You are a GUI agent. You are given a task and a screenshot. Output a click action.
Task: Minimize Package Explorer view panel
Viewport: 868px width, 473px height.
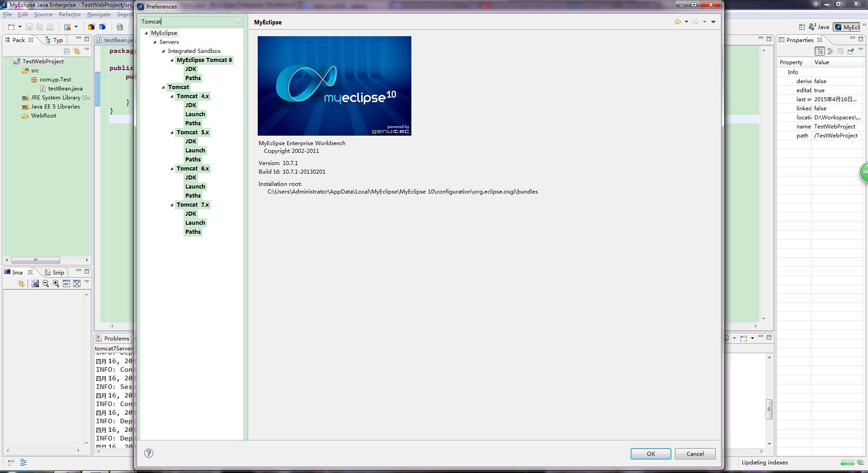pyautogui.click(x=78, y=38)
